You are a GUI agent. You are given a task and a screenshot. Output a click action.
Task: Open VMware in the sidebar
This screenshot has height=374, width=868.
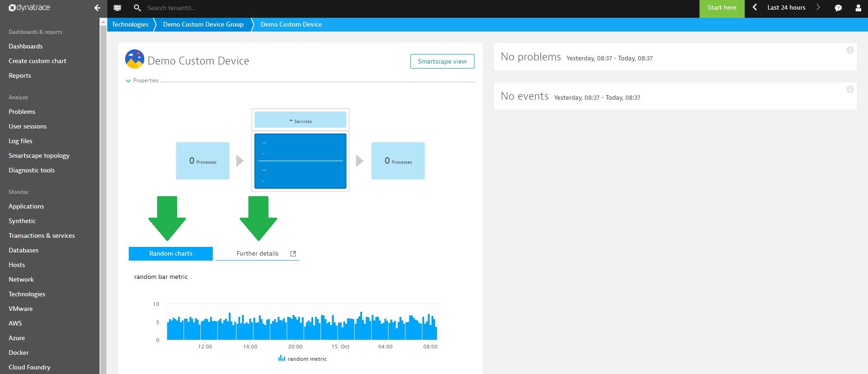pyautogui.click(x=21, y=309)
